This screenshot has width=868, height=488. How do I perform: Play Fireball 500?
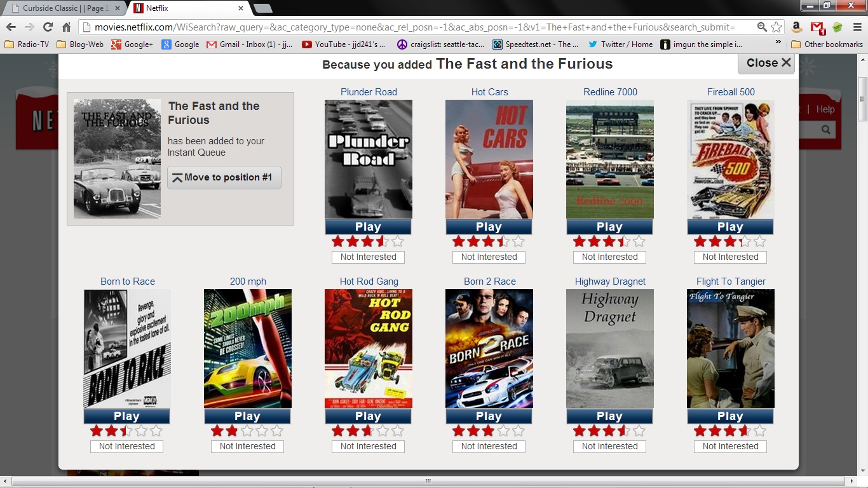click(730, 227)
